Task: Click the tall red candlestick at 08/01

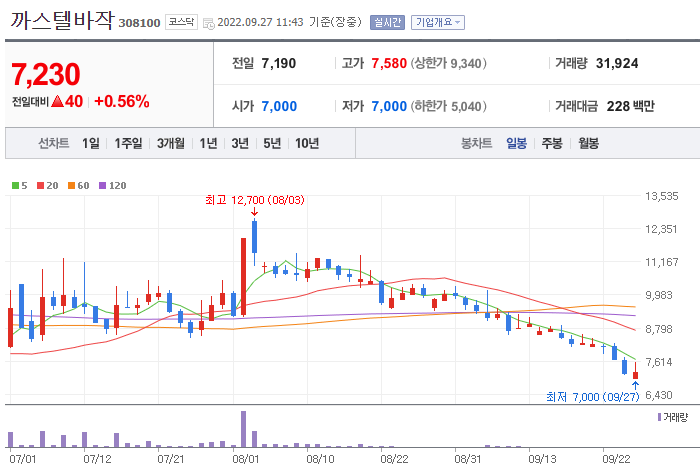Action: (x=243, y=277)
